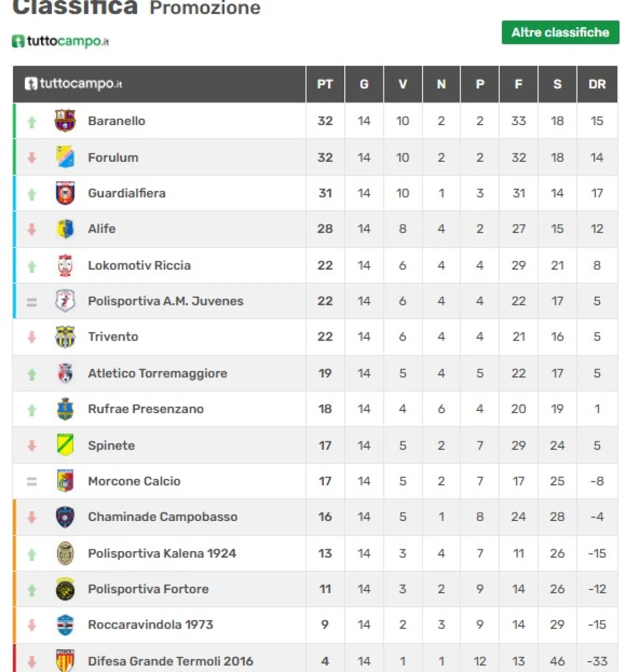626x672 pixels.
Task: Sort table by PT column header
Action: click(x=325, y=84)
